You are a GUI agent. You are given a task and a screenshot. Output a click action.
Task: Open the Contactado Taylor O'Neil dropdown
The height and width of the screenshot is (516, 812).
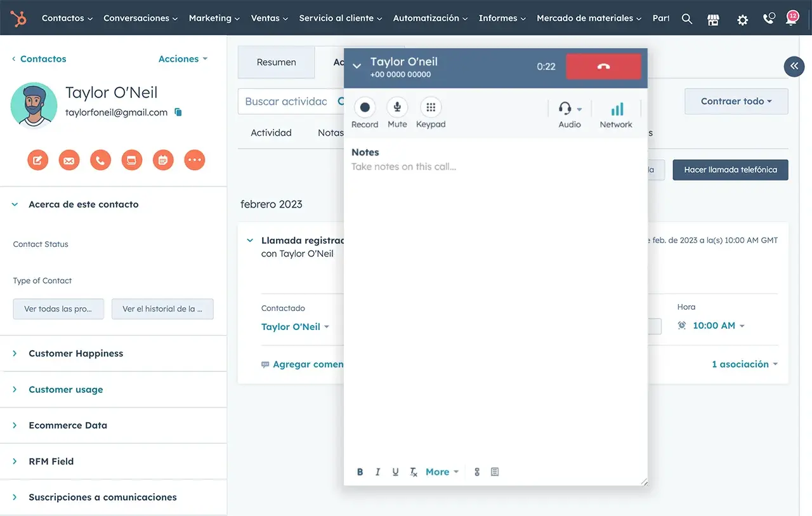point(295,327)
